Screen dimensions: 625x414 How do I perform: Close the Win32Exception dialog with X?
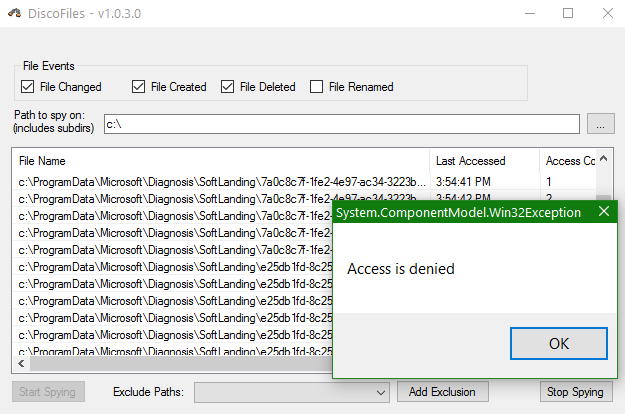tap(604, 212)
